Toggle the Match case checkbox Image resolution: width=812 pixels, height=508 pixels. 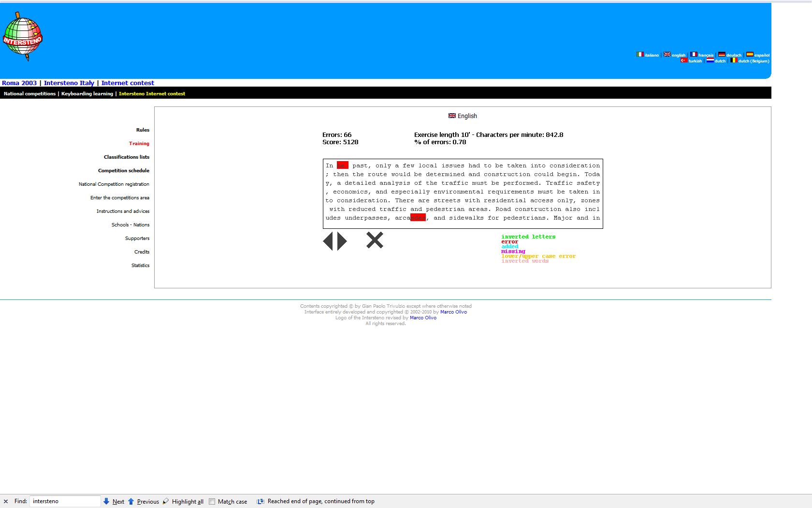[x=212, y=502]
